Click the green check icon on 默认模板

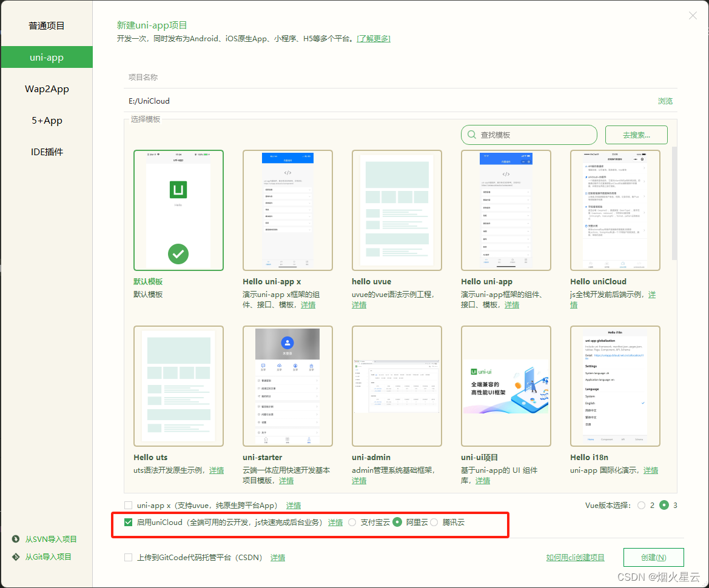[178, 254]
